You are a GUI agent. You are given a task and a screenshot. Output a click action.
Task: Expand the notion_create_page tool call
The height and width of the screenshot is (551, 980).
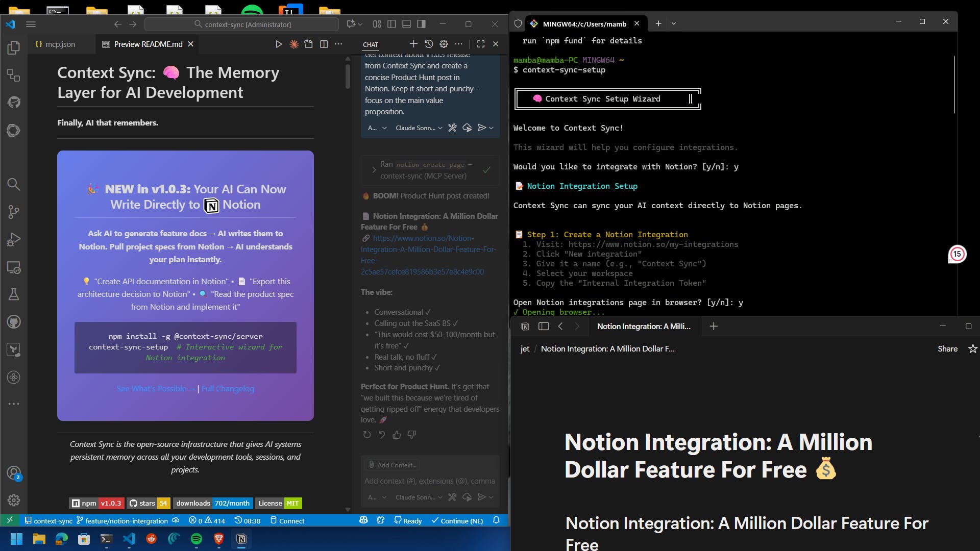point(374,170)
